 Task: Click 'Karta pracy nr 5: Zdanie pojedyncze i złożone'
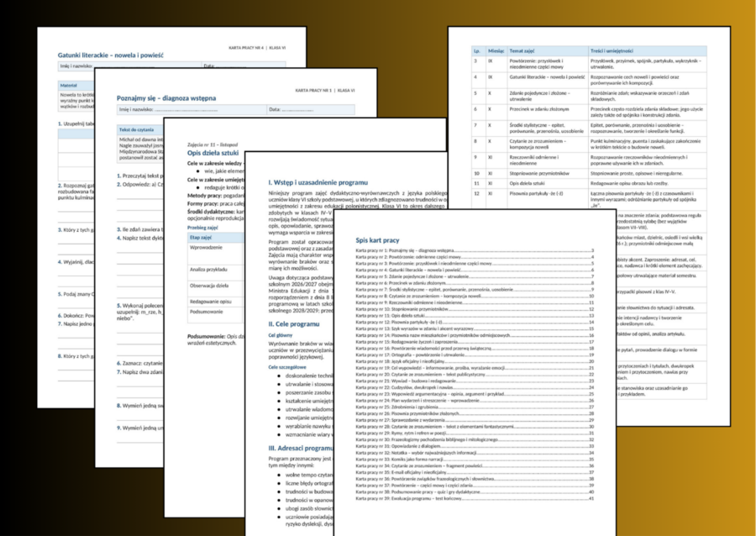[x=475, y=276]
